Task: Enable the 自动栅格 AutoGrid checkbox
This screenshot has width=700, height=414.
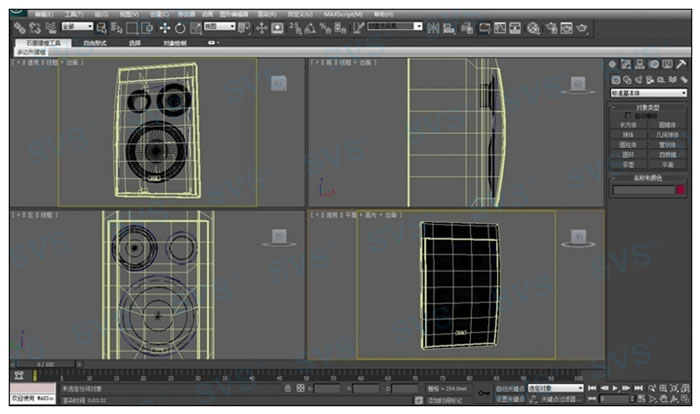Action: point(627,116)
